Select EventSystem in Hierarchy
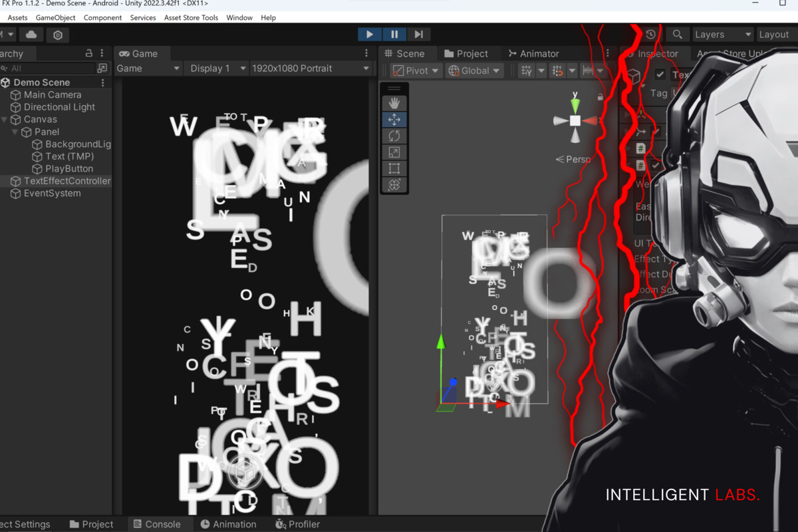Image resolution: width=798 pixels, height=532 pixels. [52, 194]
